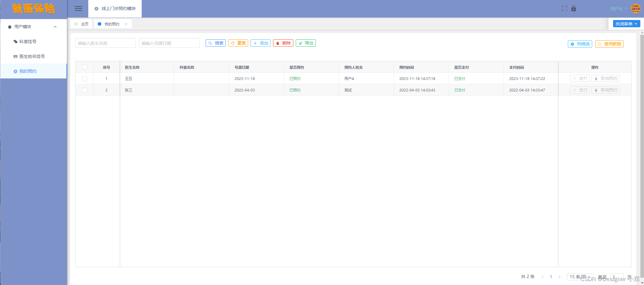Viewport: 644px width, 285px height.
Task: Switch to the 主页 tab
Action: 81,24
